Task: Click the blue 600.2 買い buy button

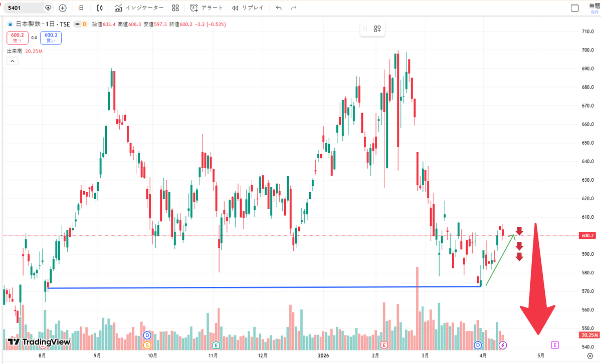Action: (x=51, y=38)
